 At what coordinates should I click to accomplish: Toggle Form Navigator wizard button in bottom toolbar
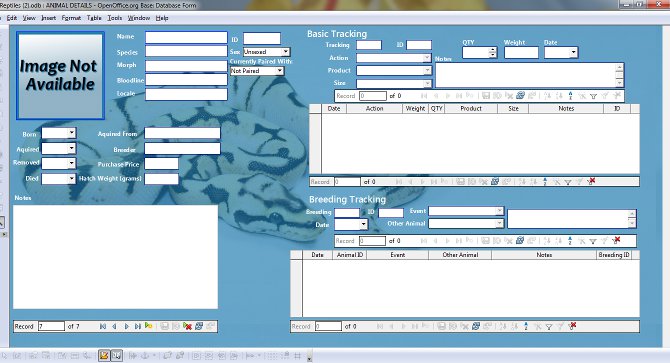[x=117, y=355]
